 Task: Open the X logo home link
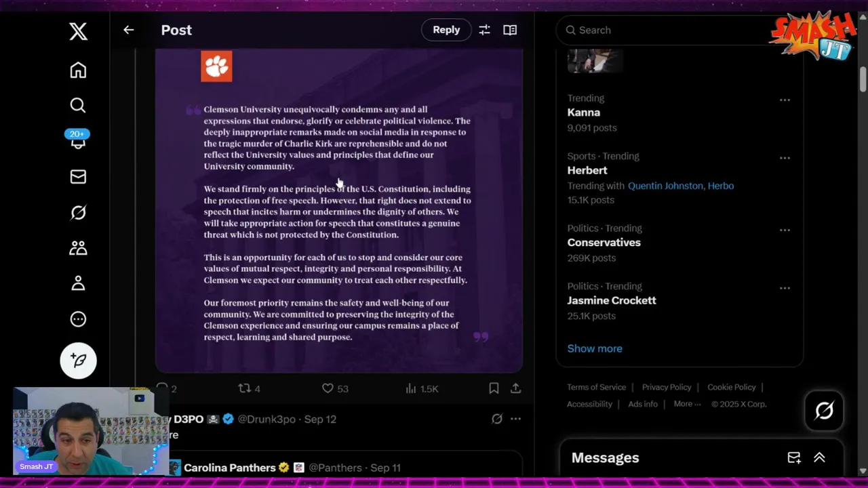78,30
